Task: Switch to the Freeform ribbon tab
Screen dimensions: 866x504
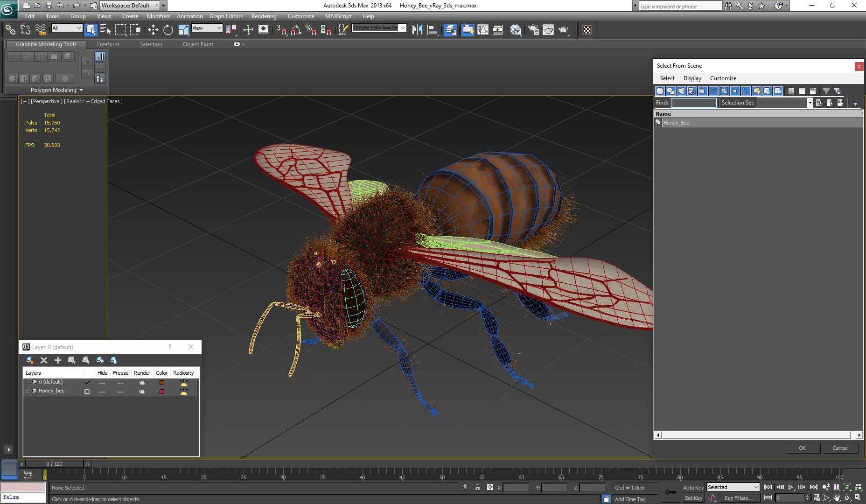Action: pyautogui.click(x=108, y=44)
